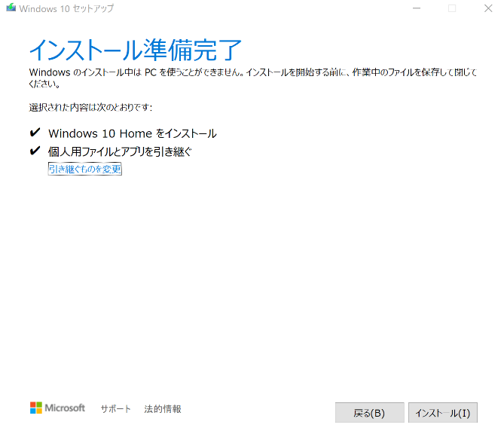Close the setup window
The width and height of the screenshot is (504, 440).
488,8
